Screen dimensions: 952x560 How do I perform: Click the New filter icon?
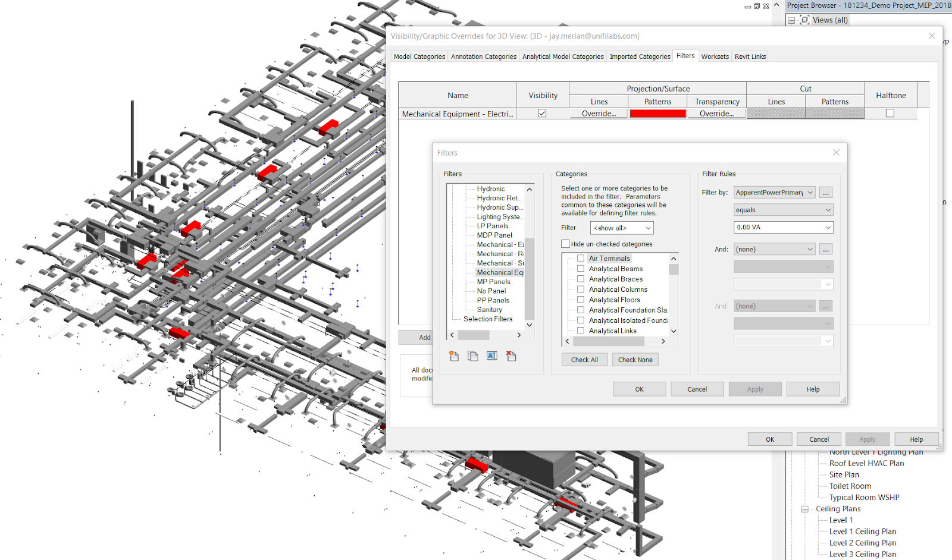click(454, 356)
